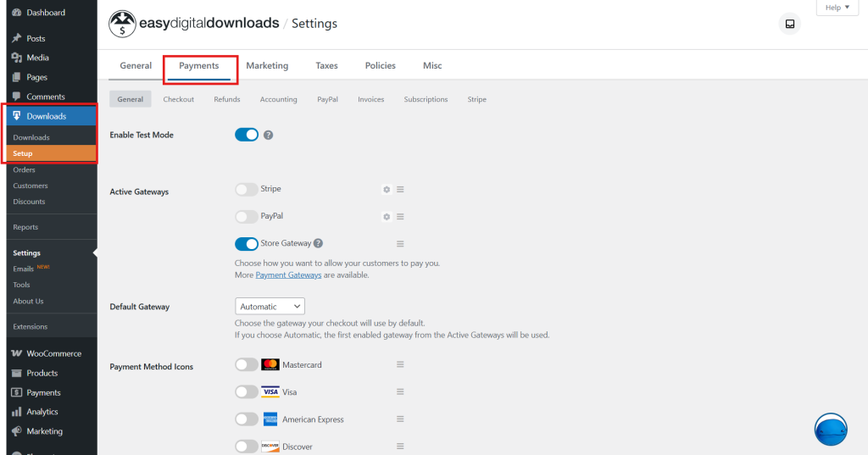Viewport: 868px width, 455px height.
Task: Expand the Help dropdown
Action: pos(837,7)
